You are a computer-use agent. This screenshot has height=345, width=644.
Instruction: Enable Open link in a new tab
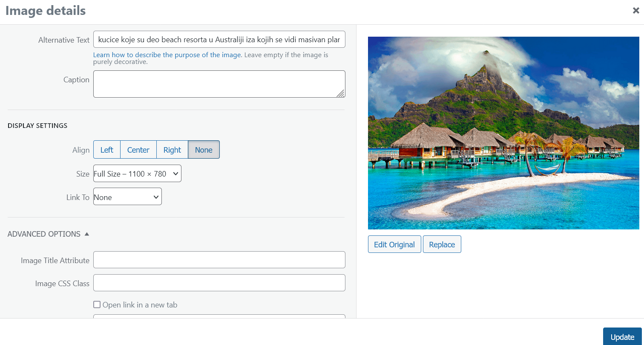pyautogui.click(x=97, y=304)
